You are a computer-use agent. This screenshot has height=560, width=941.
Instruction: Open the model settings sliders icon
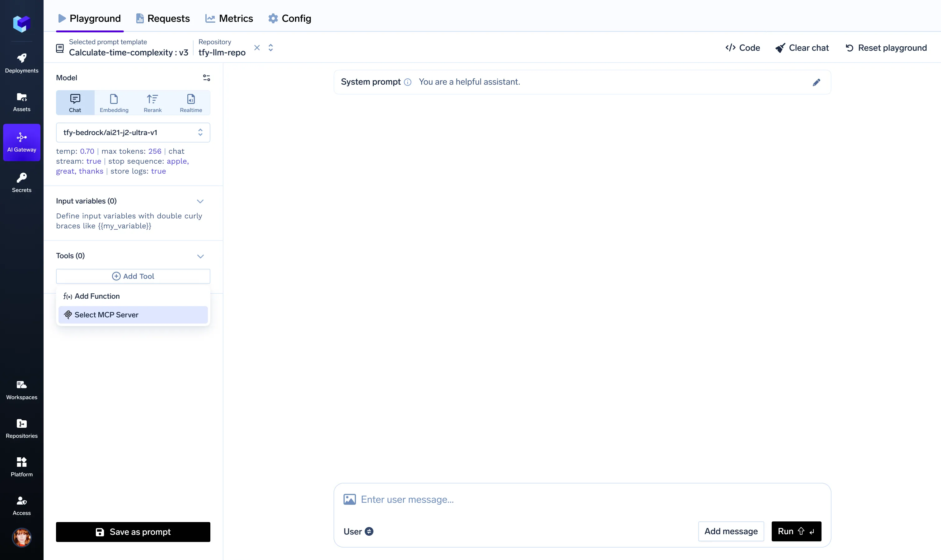pyautogui.click(x=207, y=78)
